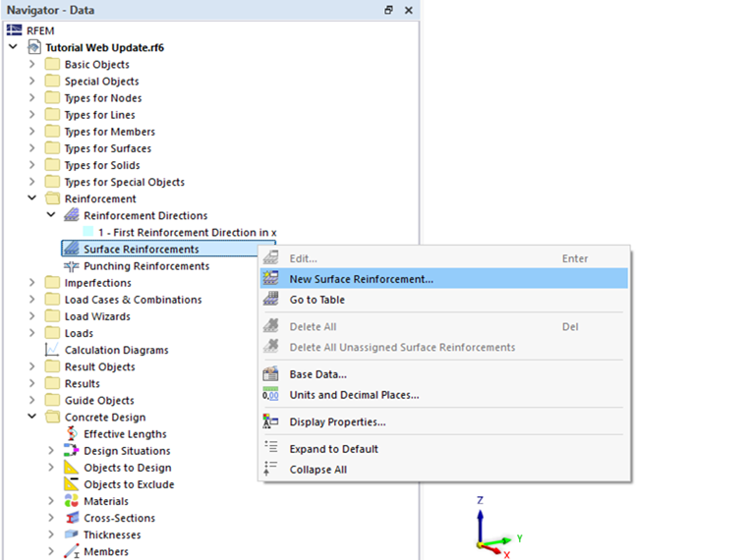Click the Members icon under Concrete Design
Viewport: 747px width, 560px height.
click(72, 551)
